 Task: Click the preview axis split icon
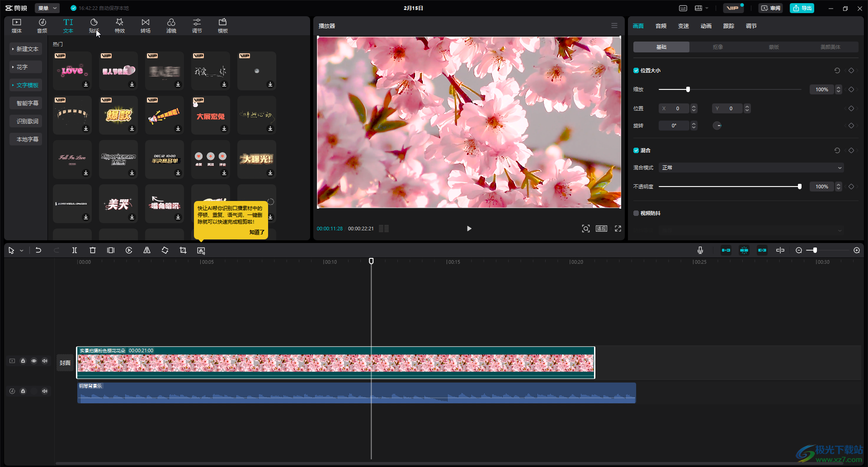[780, 250]
